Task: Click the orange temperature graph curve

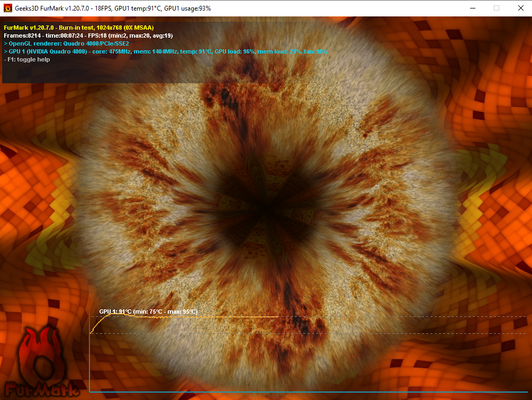Action: click(x=184, y=318)
